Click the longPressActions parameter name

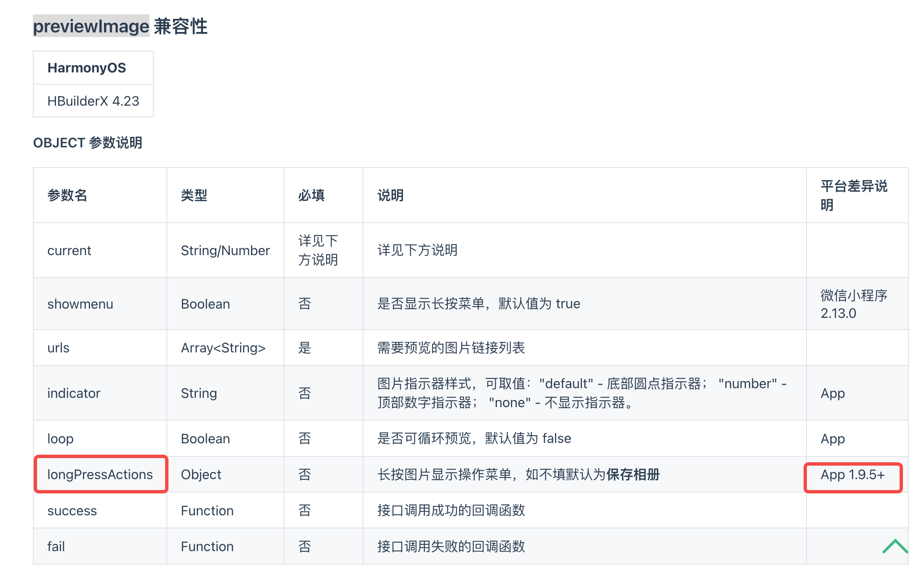(100, 474)
